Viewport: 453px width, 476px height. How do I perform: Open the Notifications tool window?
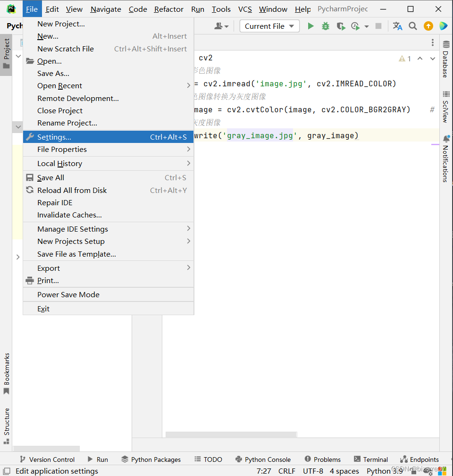[x=446, y=159]
